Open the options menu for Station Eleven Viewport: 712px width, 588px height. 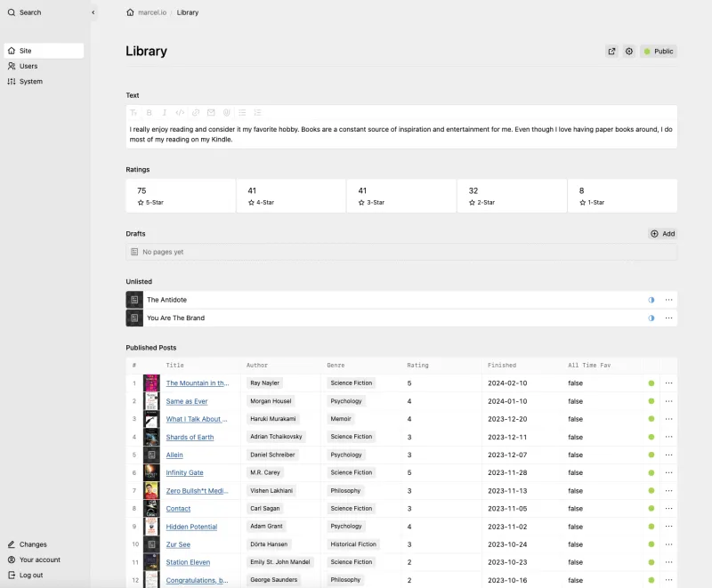click(x=668, y=561)
